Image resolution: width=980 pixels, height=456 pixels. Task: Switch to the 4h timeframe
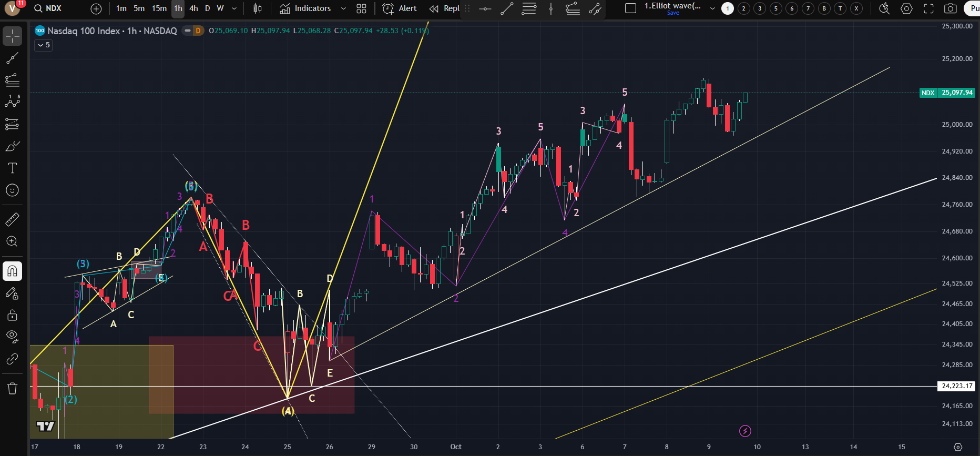[193, 8]
